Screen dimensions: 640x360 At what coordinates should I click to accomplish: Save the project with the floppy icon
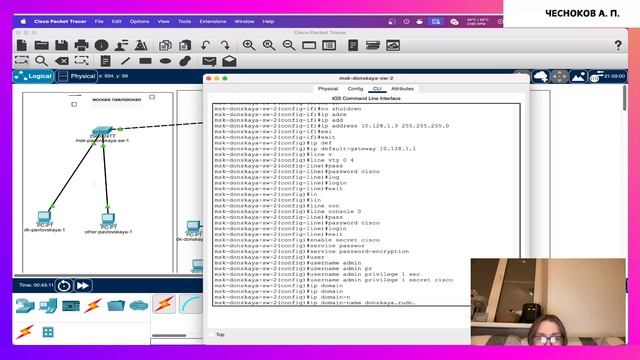click(61, 45)
